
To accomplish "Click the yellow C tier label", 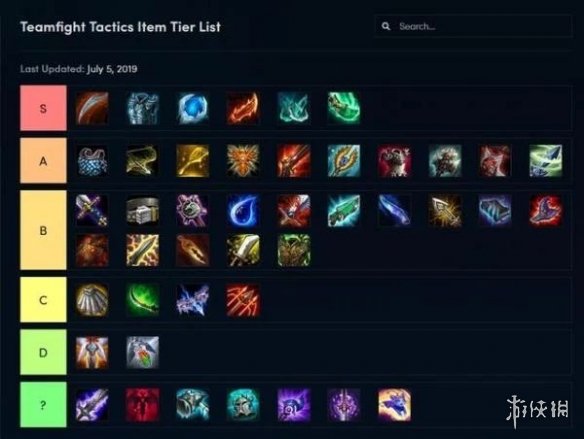I will [x=43, y=300].
